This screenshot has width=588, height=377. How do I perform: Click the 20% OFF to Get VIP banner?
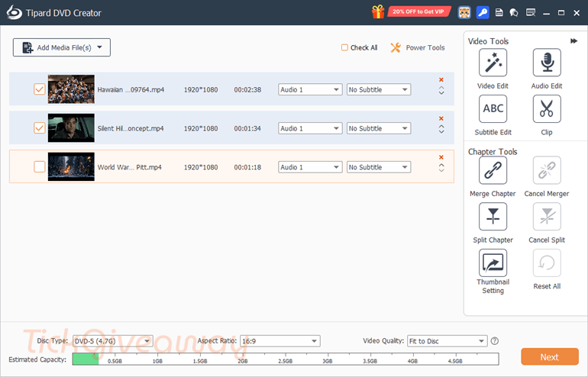tap(418, 11)
